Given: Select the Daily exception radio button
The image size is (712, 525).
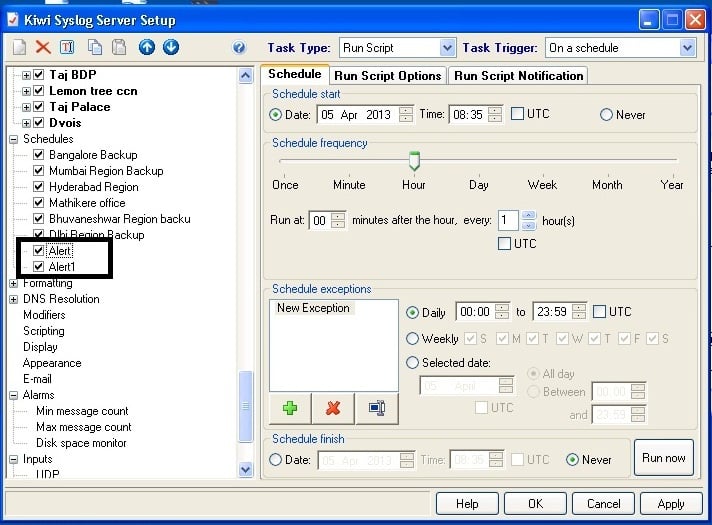Looking at the screenshot, I should (412, 312).
